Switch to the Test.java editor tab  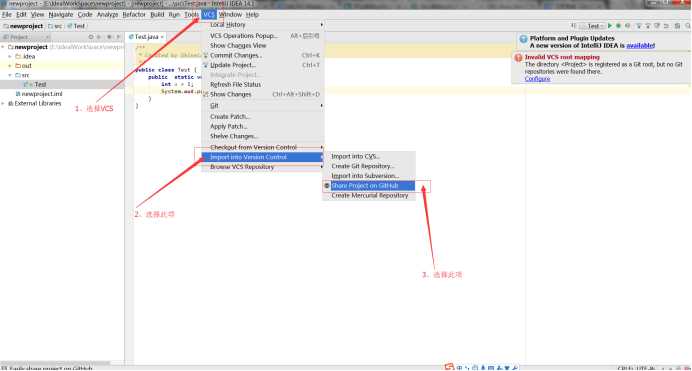(x=146, y=37)
